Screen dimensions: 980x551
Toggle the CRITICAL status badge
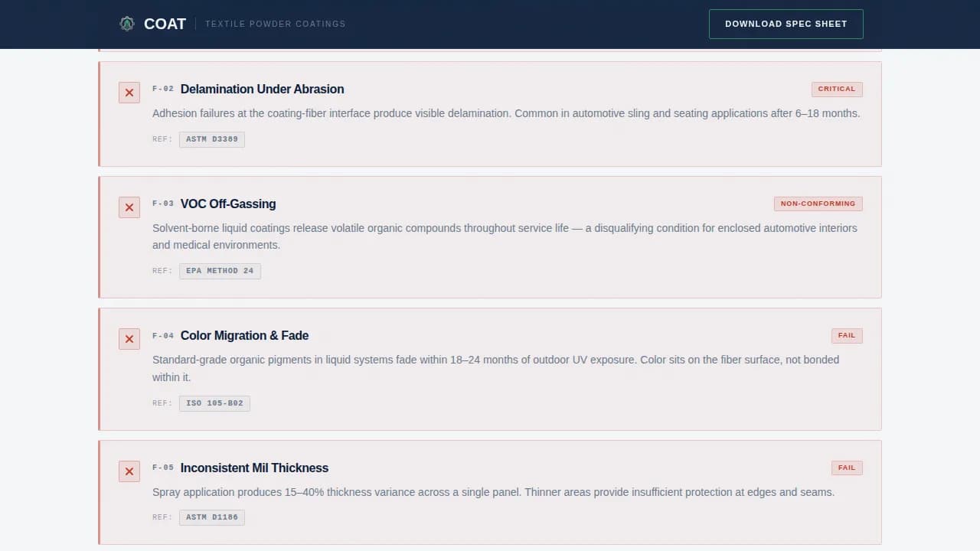click(837, 89)
